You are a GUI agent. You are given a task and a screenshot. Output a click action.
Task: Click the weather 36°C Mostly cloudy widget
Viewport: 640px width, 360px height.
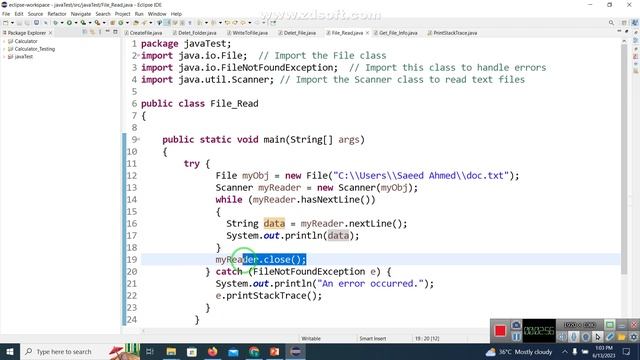pos(519,351)
